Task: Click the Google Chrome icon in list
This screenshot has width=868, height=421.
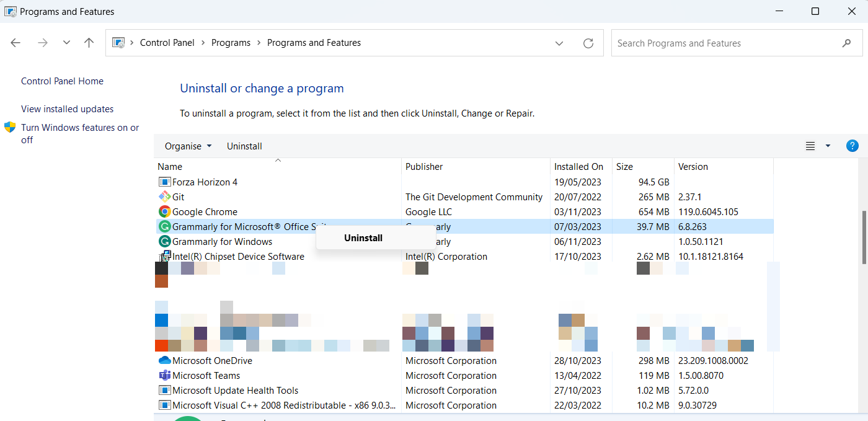Action: click(x=164, y=212)
